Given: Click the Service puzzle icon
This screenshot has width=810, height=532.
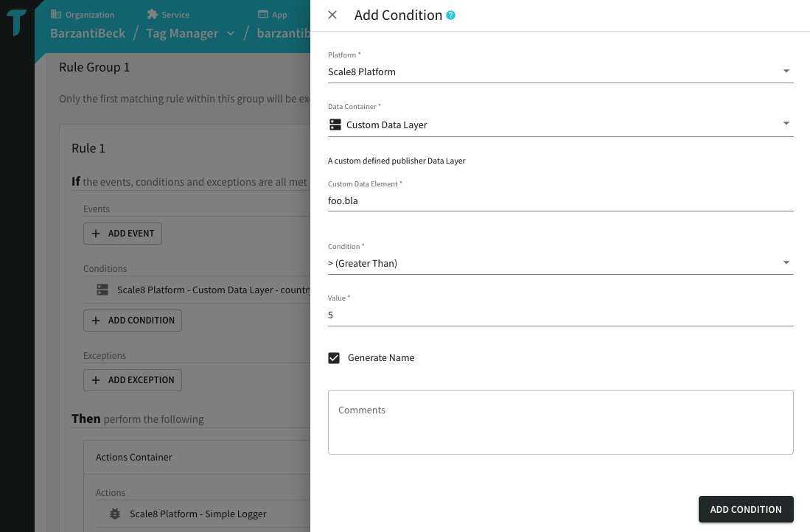Looking at the screenshot, I should click(152, 14).
